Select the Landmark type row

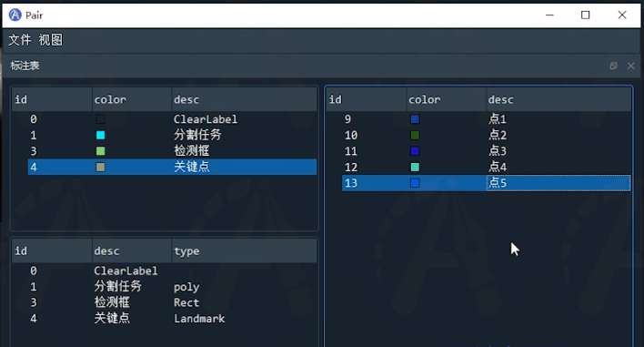(172, 319)
